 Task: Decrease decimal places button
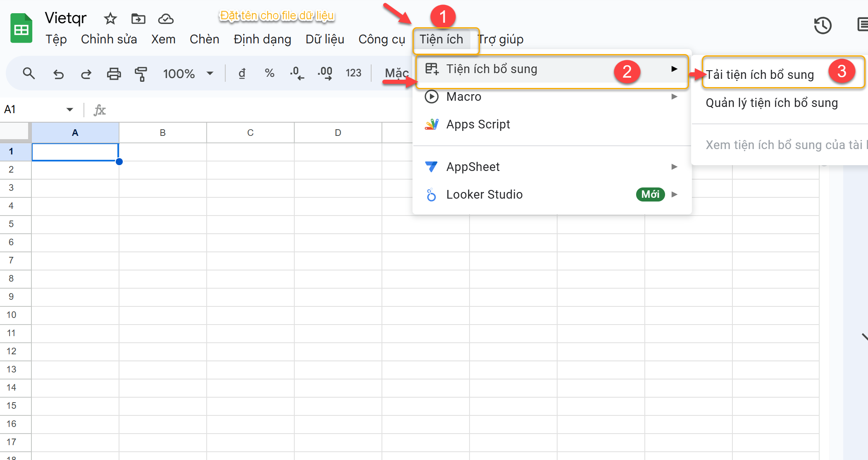(x=297, y=74)
